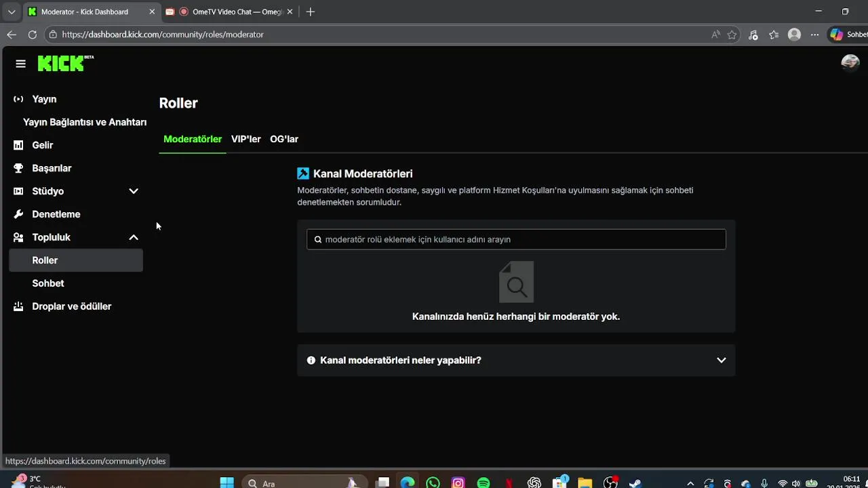Collapse the Topluluk section chevron
The width and height of the screenshot is (868, 488).
[134, 237]
